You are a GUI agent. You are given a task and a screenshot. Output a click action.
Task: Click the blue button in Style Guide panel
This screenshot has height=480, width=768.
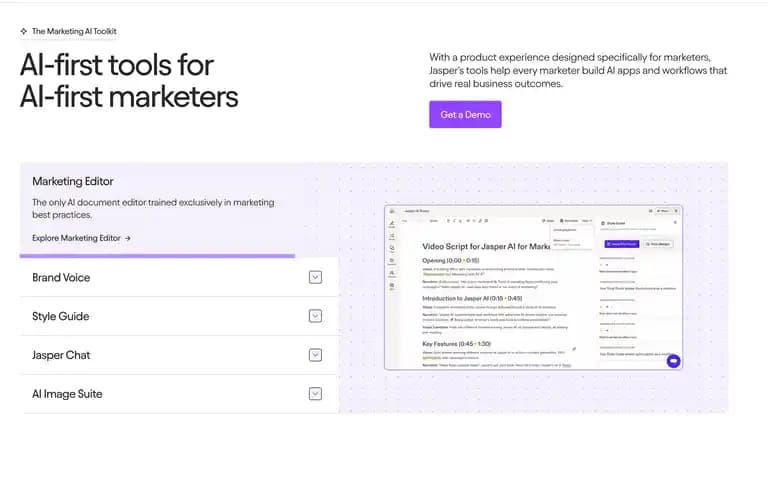coord(622,244)
